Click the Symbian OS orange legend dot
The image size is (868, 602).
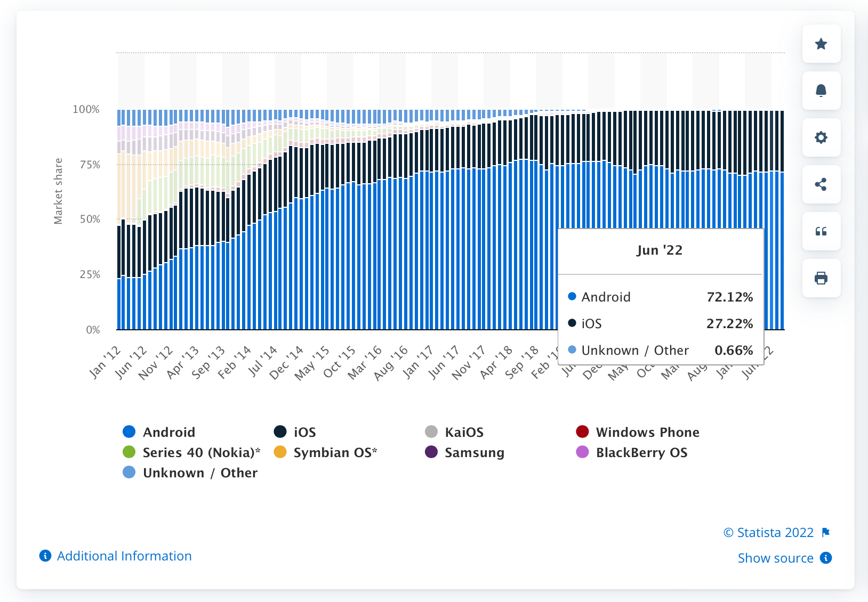(280, 452)
